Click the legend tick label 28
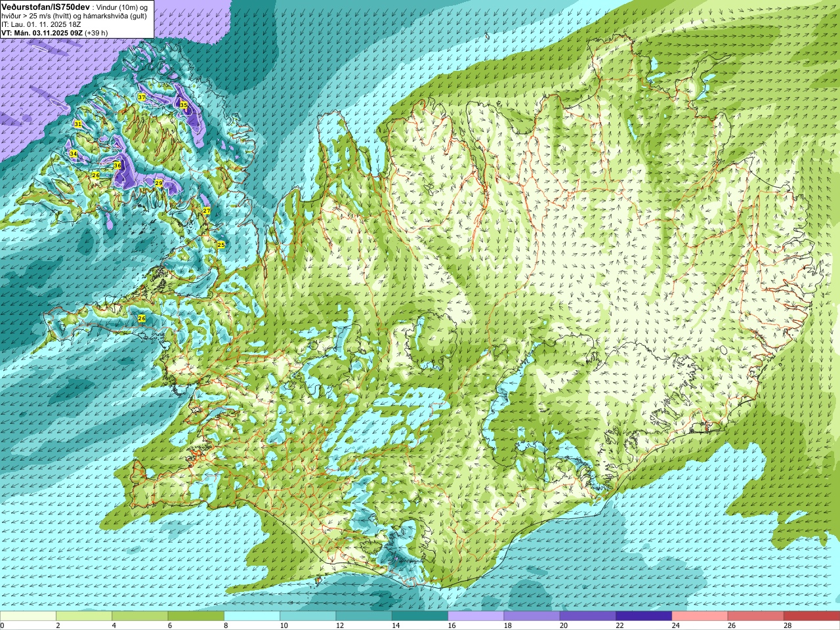This screenshot has width=840, height=630. click(x=788, y=625)
